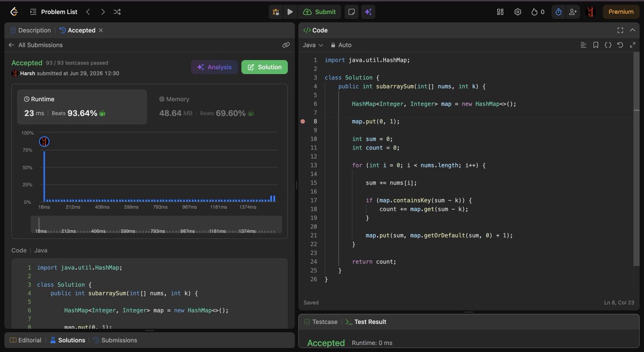Viewport: 644px width, 352px height.
Task: Open the layout grid icon
Action: coord(500,12)
